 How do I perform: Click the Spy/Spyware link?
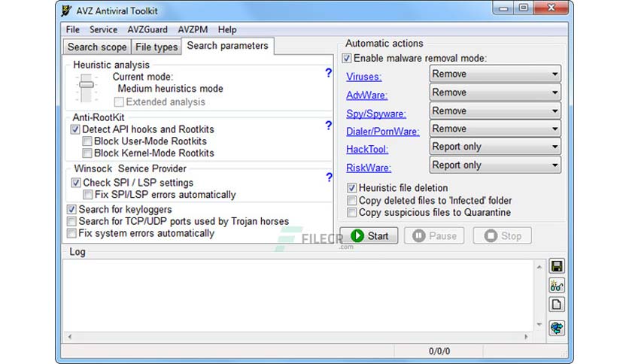376,114
